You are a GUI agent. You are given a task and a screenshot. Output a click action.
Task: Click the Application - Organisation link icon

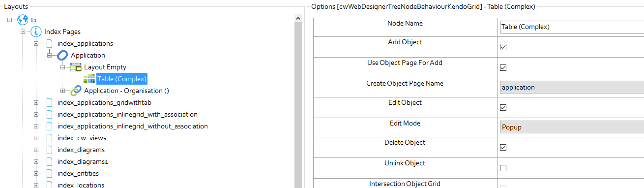(76, 91)
